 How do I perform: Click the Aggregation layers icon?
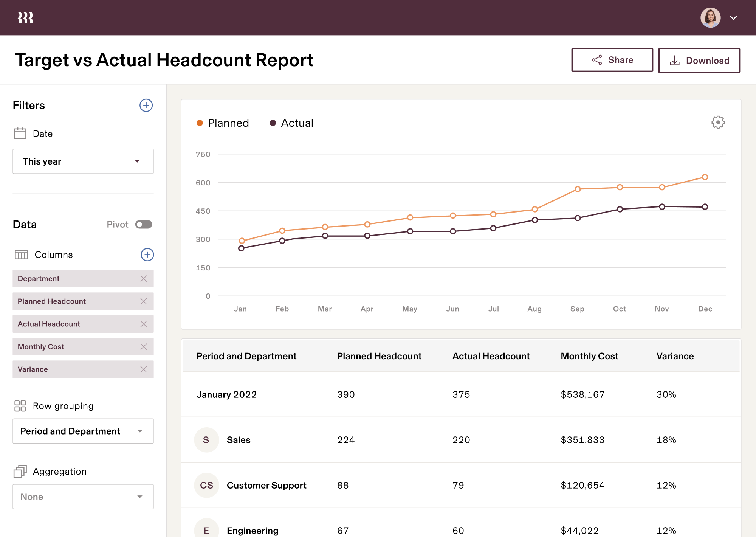[20, 471]
